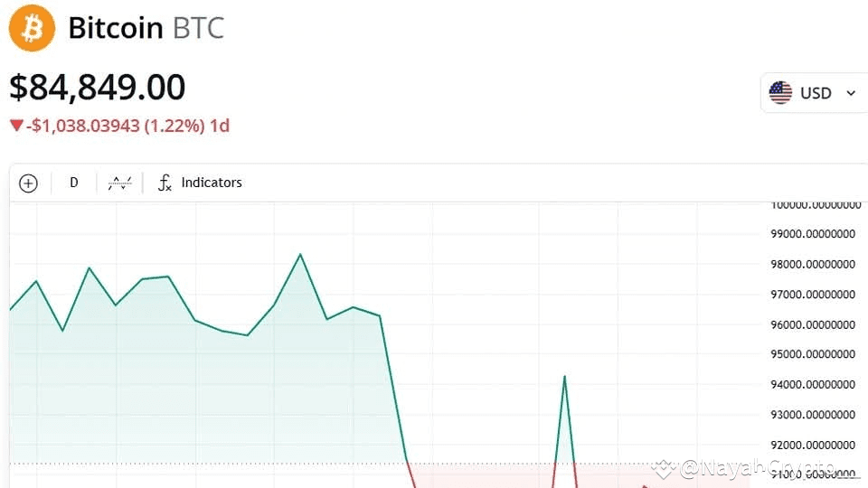The width and height of the screenshot is (868, 488).
Task: Click the US flag currency icon
Action: click(x=780, y=92)
